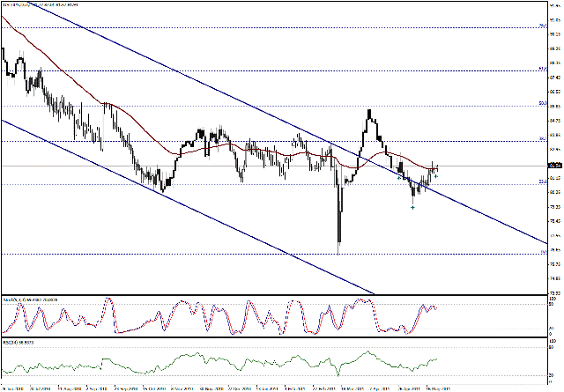Click the candle at the highest recent peak
The width and height of the screenshot is (564, 392).
pyautogui.click(x=369, y=114)
